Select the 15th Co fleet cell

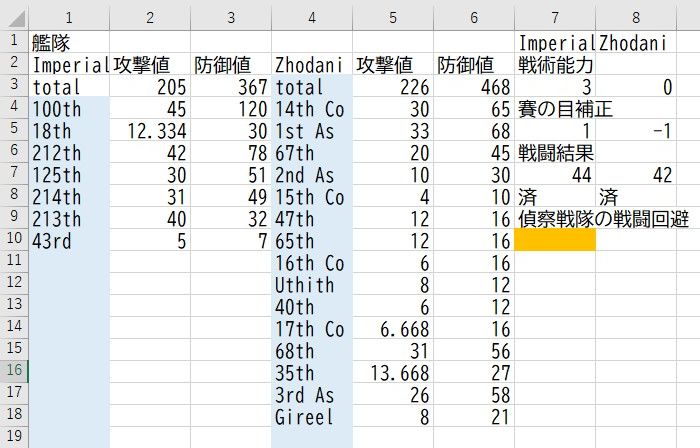tap(312, 196)
